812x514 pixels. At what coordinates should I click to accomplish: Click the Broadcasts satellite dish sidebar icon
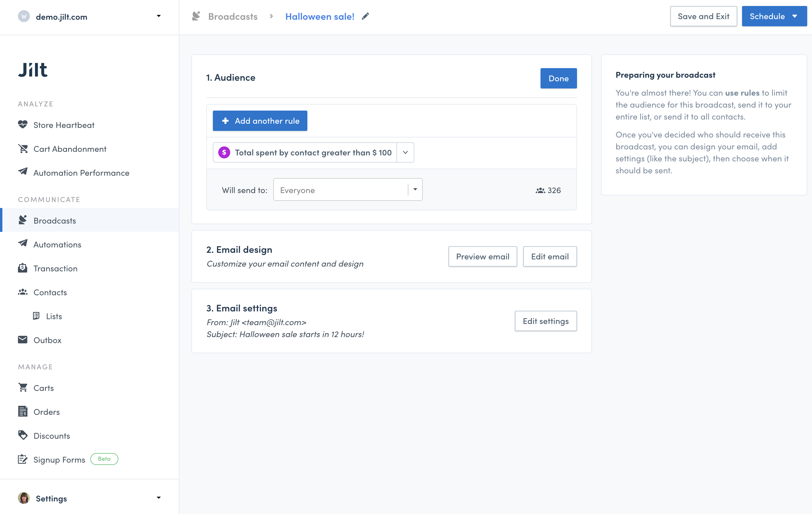(23, 220)
